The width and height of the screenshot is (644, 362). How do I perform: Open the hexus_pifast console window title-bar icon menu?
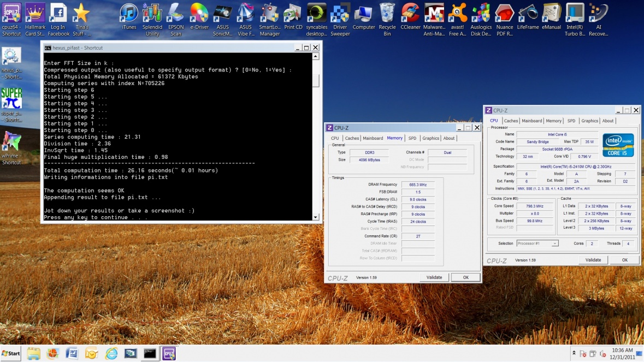[x=48, y=48]
